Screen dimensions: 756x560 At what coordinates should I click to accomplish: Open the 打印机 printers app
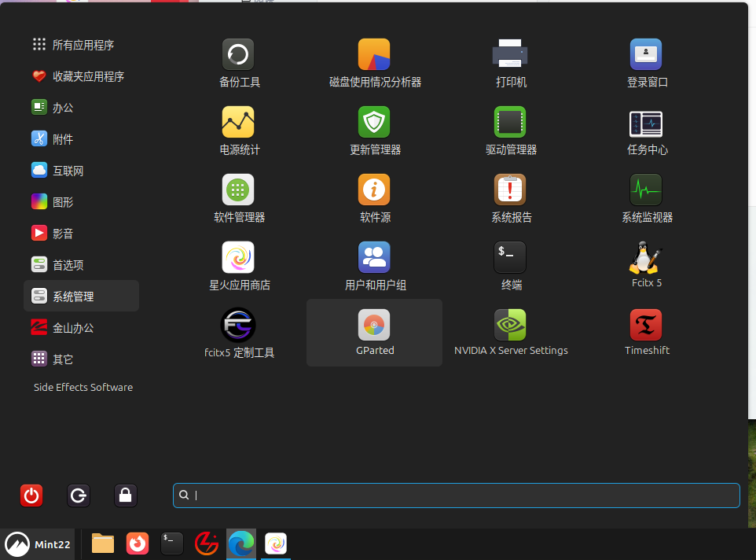coord(511,63)
